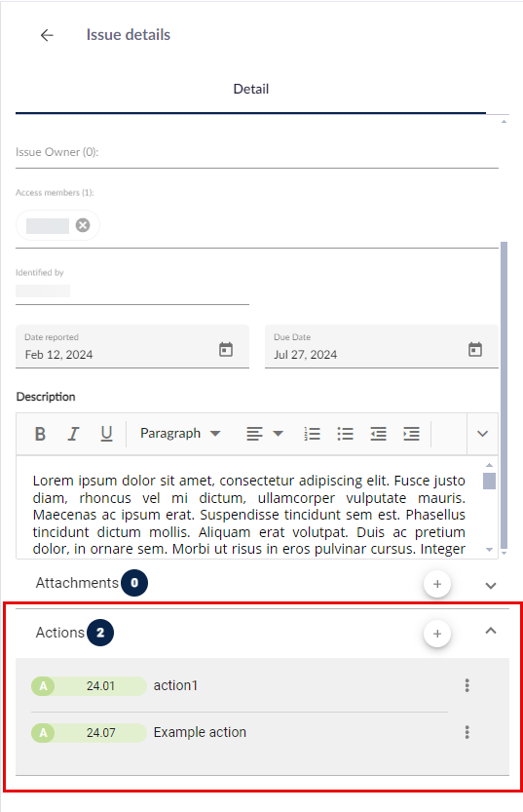Toggle bold formatting in description editor
523x812 pixels.
[40, 434]
